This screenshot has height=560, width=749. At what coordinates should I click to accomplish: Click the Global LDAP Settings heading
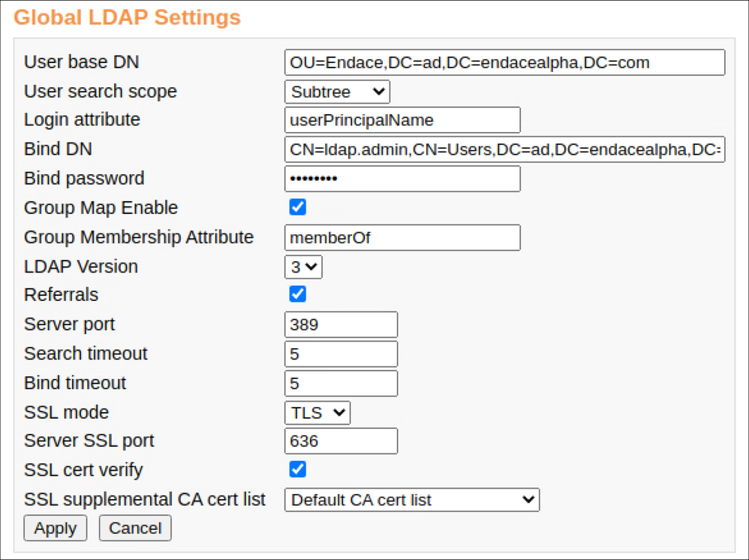tap(128, 17)
